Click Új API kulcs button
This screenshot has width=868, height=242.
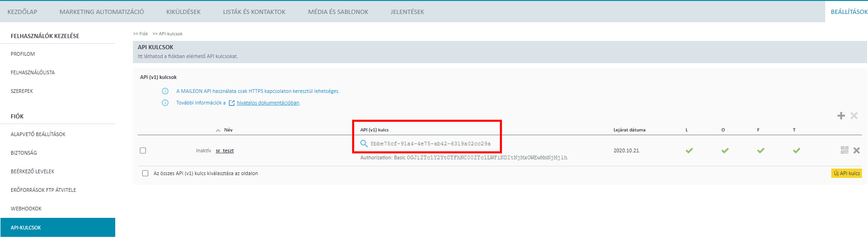(x=847, y=173)
